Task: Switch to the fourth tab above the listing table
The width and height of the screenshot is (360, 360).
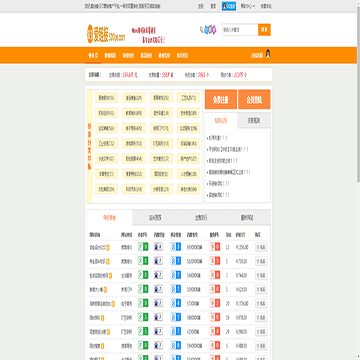Action: tap(247, 218)
